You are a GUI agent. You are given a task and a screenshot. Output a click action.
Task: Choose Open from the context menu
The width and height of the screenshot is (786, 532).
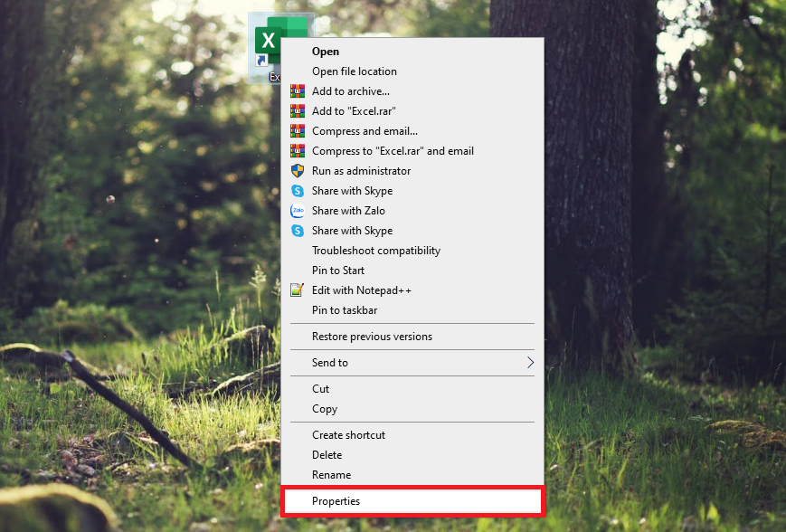point(412,52)
